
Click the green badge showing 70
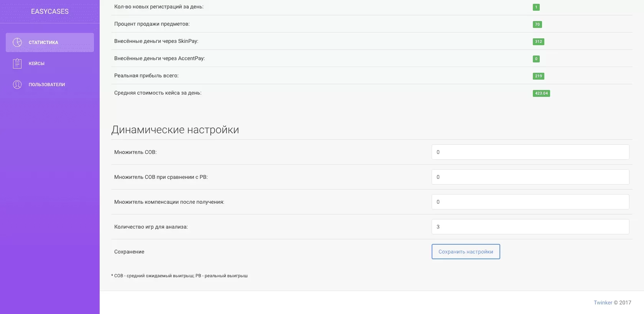coord(537,25)
